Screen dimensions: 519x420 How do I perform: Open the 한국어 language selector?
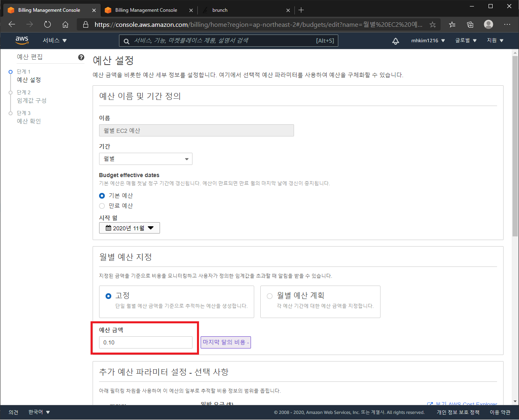coord(39,412)
